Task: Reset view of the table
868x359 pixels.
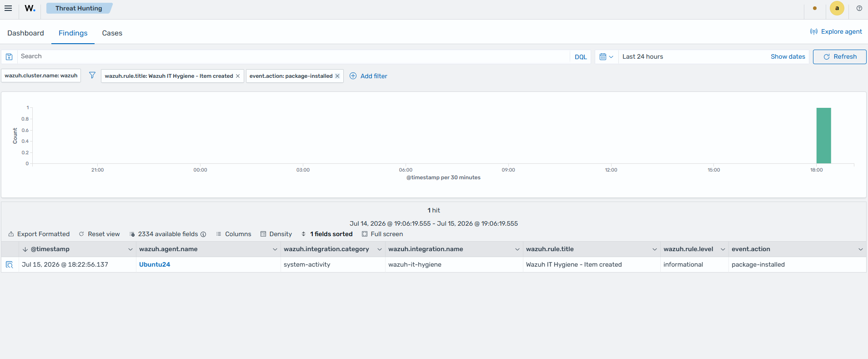Action: (99, 234)
